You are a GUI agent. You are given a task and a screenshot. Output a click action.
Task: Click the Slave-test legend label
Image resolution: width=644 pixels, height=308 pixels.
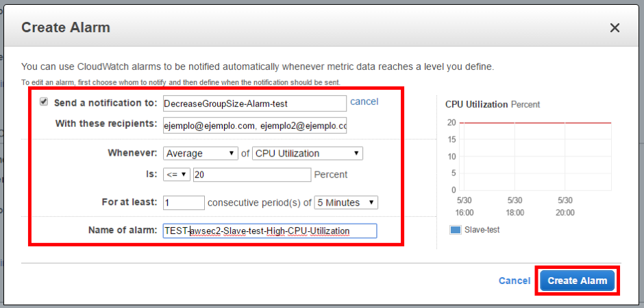pos(482,230)
